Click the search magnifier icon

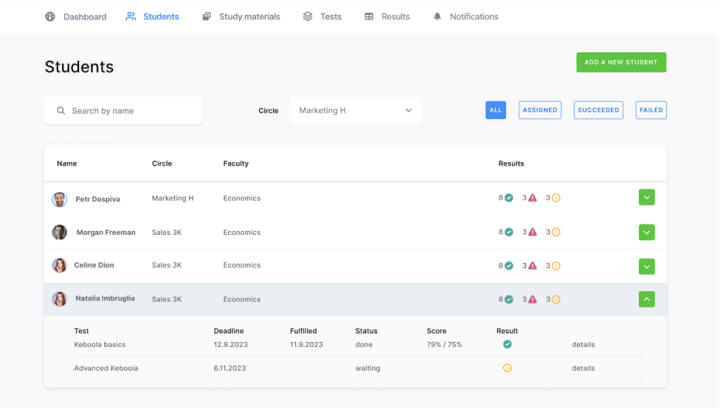pyautogui.click(x=61, y=111)
